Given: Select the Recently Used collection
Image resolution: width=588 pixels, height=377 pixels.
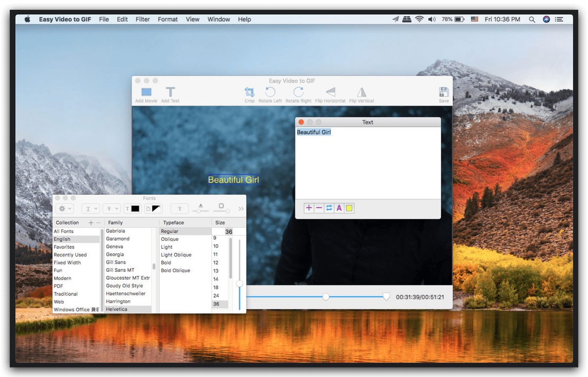Looking at the screenshot, I should pyautogui.click(x=76, y=255).
